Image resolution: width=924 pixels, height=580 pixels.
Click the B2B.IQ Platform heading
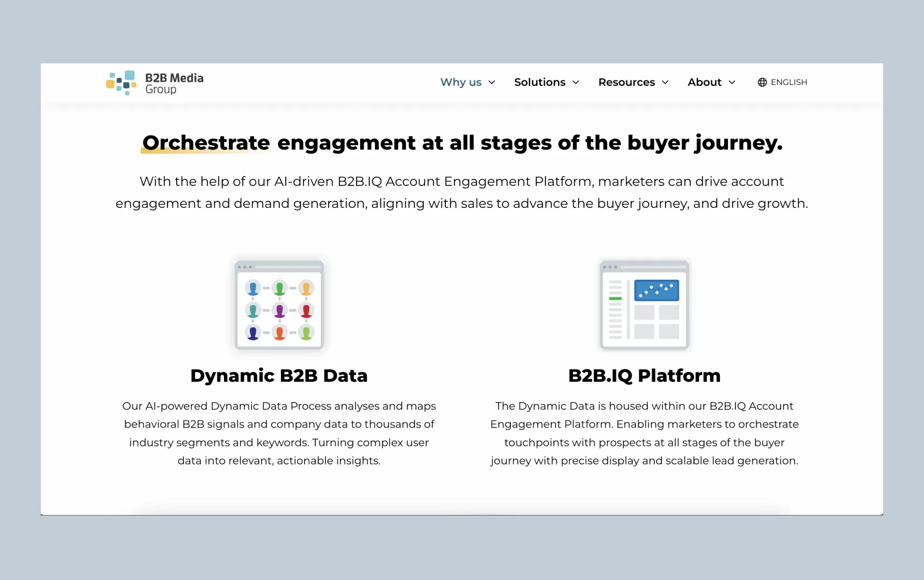(x=644, y=375)
